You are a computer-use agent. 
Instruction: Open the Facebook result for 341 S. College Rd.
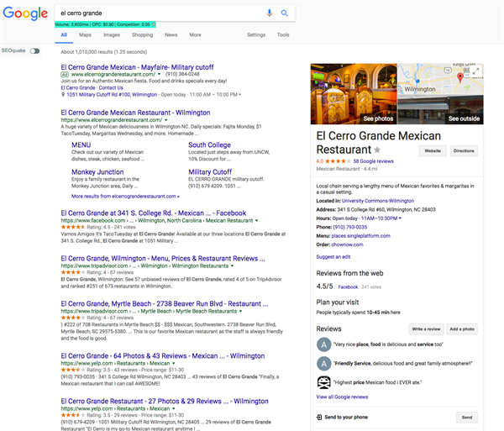154,213
